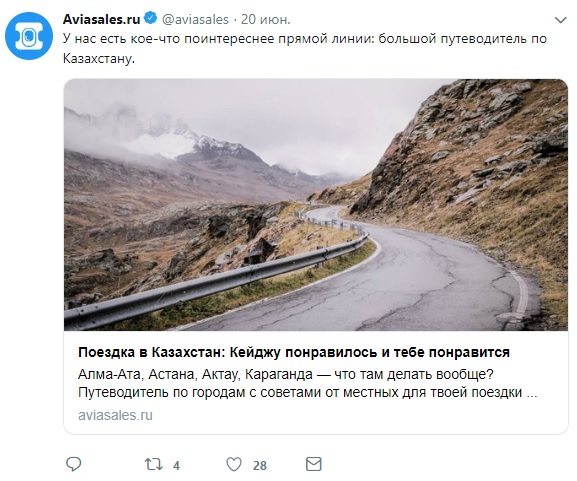Viewport: 577px width, 481px height.
Task: Click the retweet count 4
Action: [x=176, y=466]
